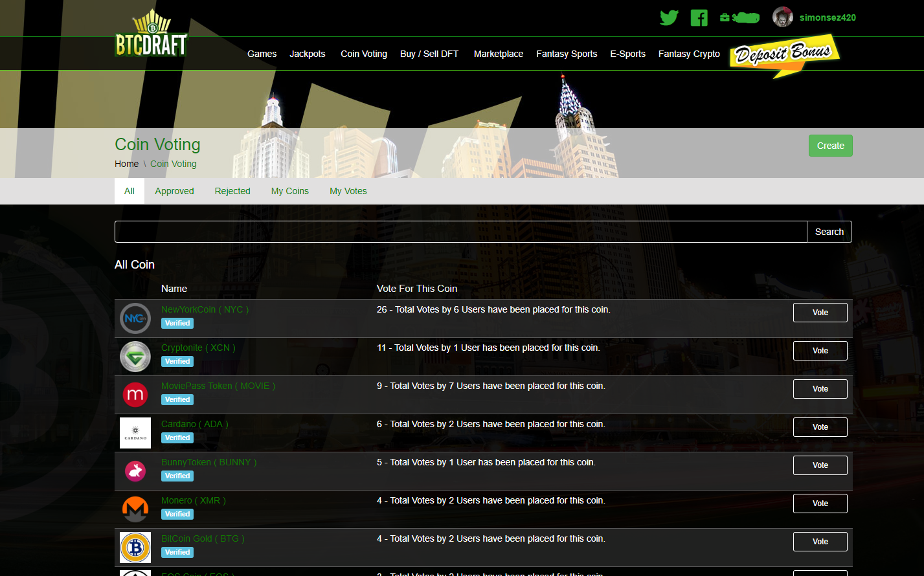Vote for NewYorkCoin
The image size is (924, 576).
coord(820,313)
